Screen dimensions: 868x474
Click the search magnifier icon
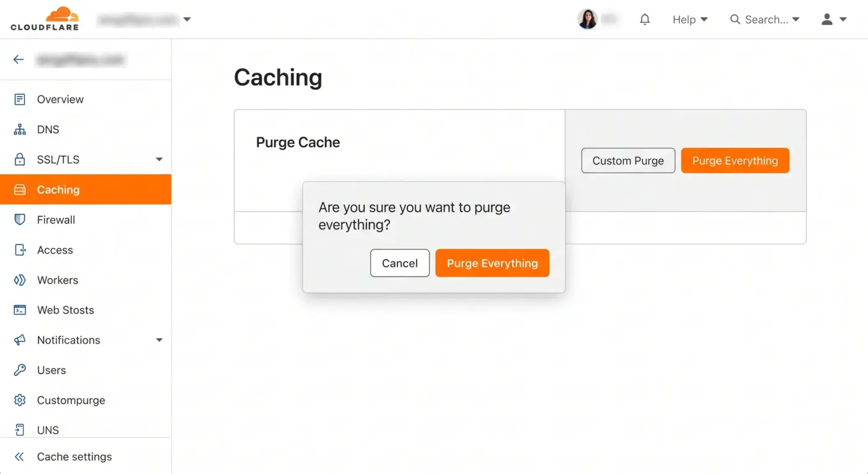coord(735,19)
